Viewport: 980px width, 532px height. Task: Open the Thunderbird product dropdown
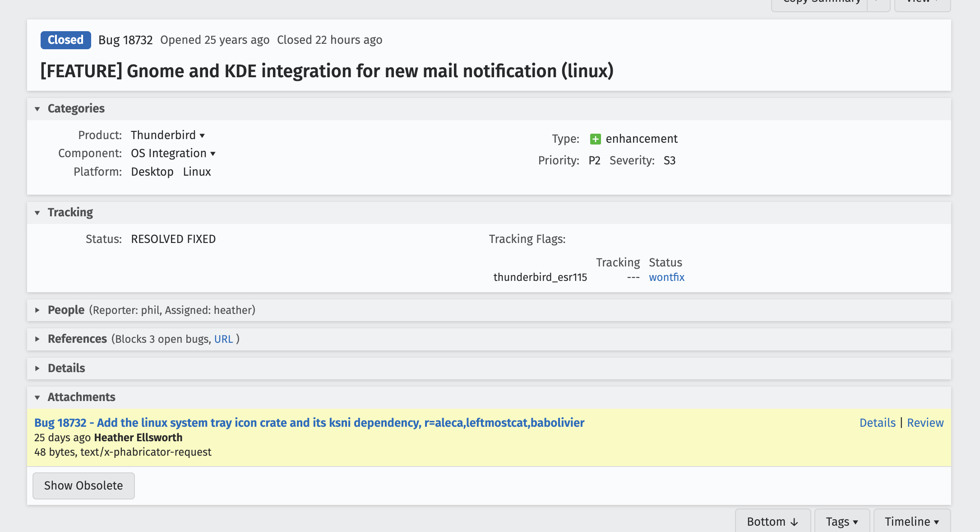click(x=168, y=135)
